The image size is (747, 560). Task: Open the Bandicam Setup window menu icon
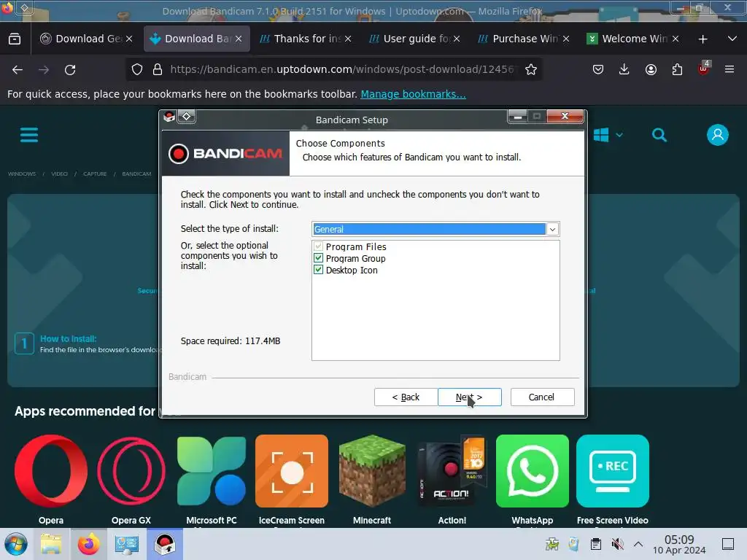point(169,117)
